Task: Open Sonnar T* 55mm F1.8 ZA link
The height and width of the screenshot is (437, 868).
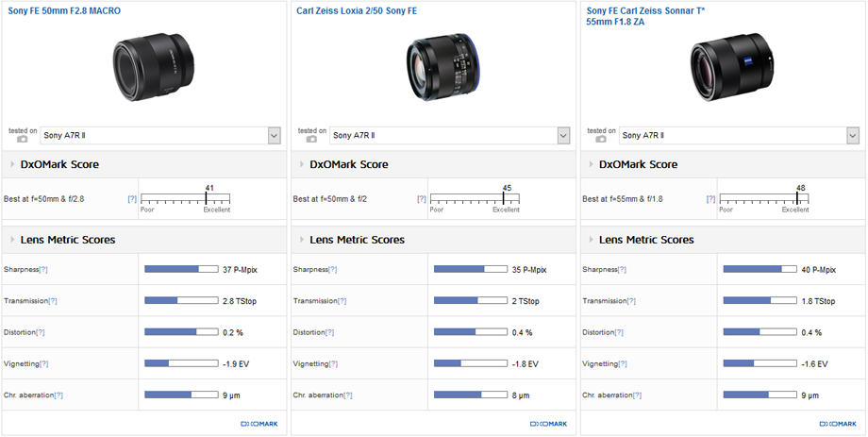Action: (644, 16)
